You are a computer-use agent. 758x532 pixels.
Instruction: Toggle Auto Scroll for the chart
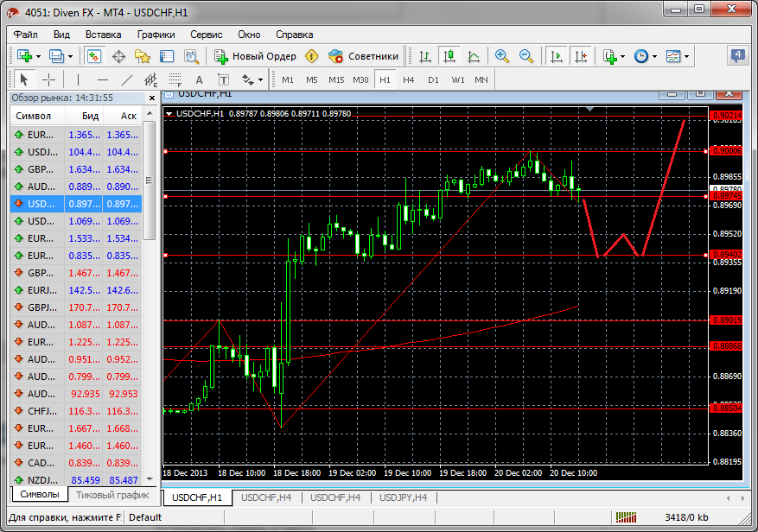(x=557, y=56)
